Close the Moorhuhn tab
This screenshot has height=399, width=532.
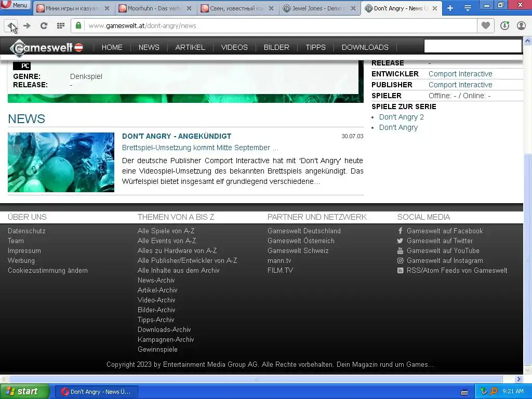point(189,8)
